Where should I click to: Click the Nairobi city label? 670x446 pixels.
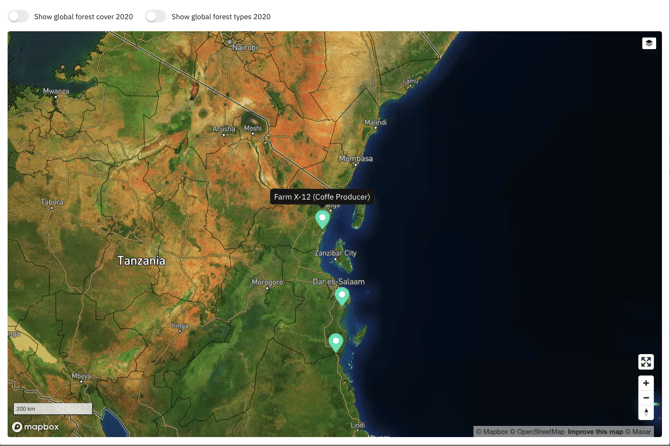pos(244,48)
